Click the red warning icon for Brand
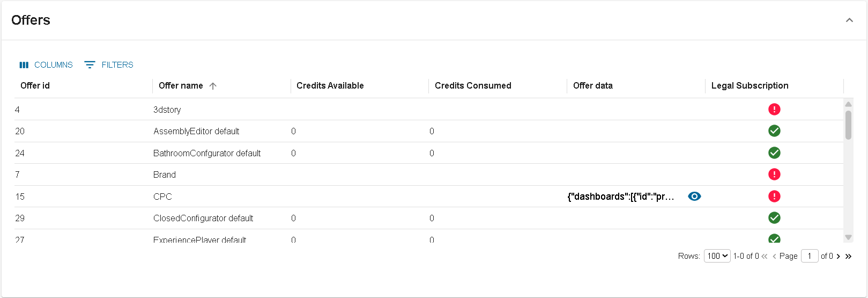Image resolution: width=868 pixels, height=298 pixels. [x=774, y=175]
